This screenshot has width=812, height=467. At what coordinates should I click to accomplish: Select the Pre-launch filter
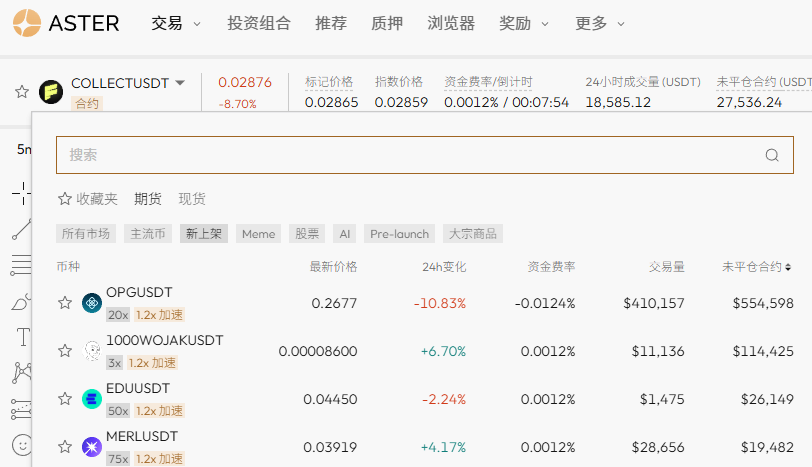click(399, 234)
